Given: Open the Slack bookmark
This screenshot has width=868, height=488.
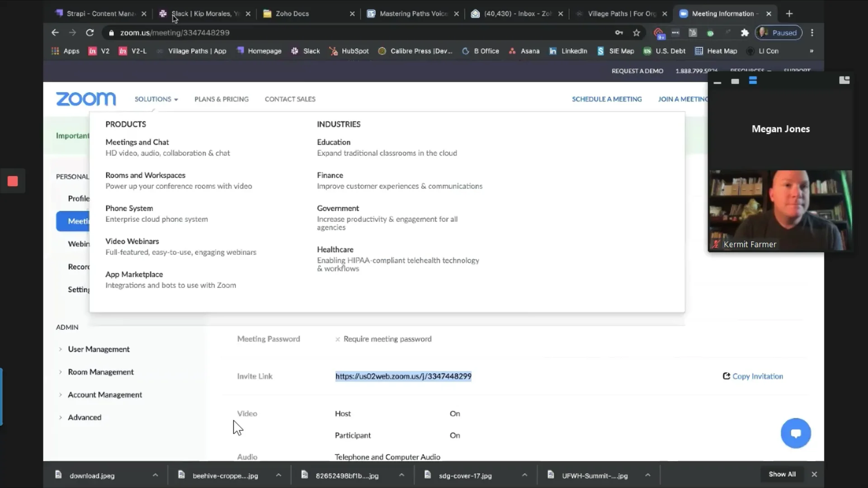Looking at the screenshot, I should point(306,51).
